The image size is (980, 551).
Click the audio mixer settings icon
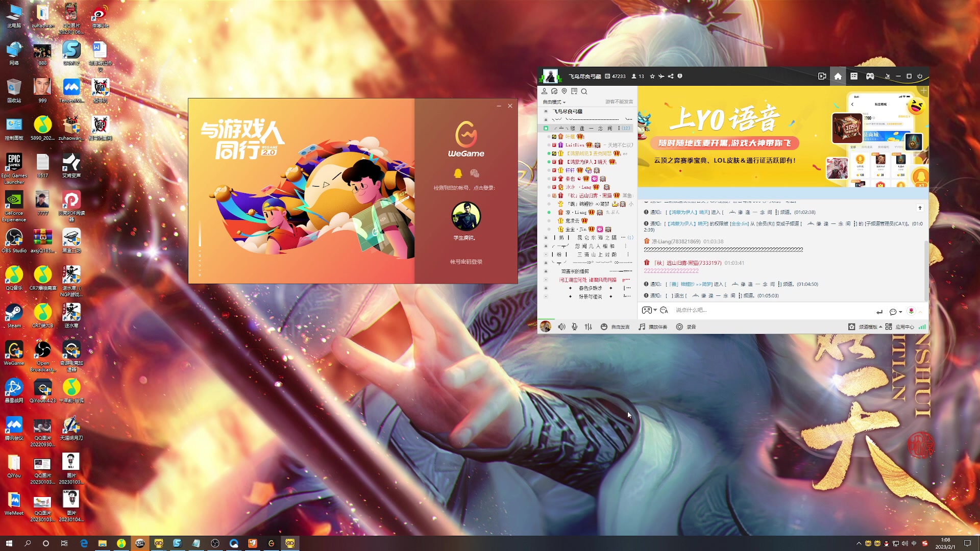point(588,327)
